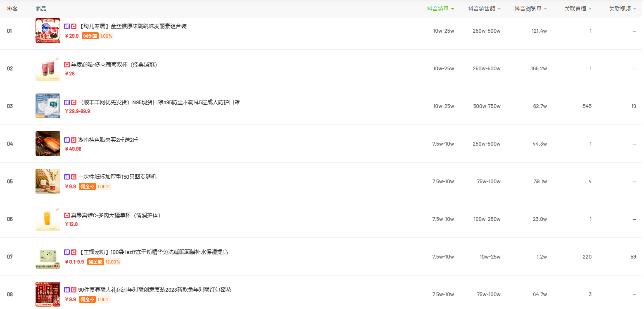Open product 湖南特色腊肉买2斤送2斤
Viewport: 644px width, 309px height.
tap(108, 140)
